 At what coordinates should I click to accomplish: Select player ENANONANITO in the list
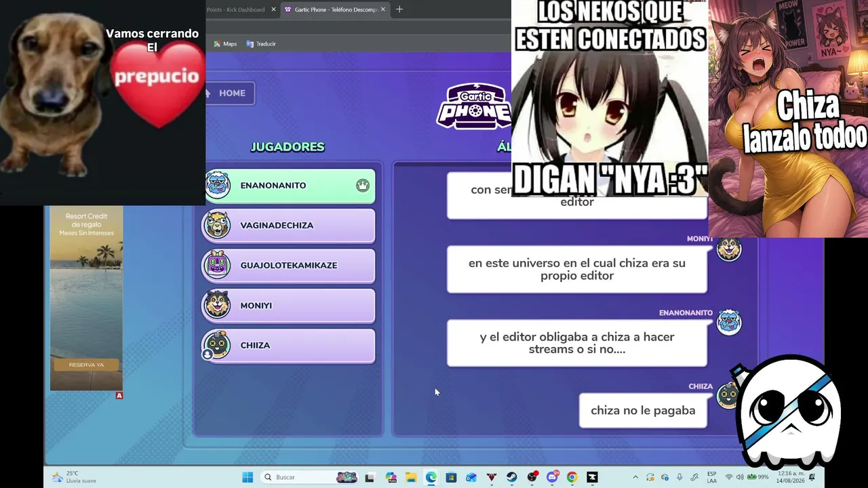[x=289, y=186]
